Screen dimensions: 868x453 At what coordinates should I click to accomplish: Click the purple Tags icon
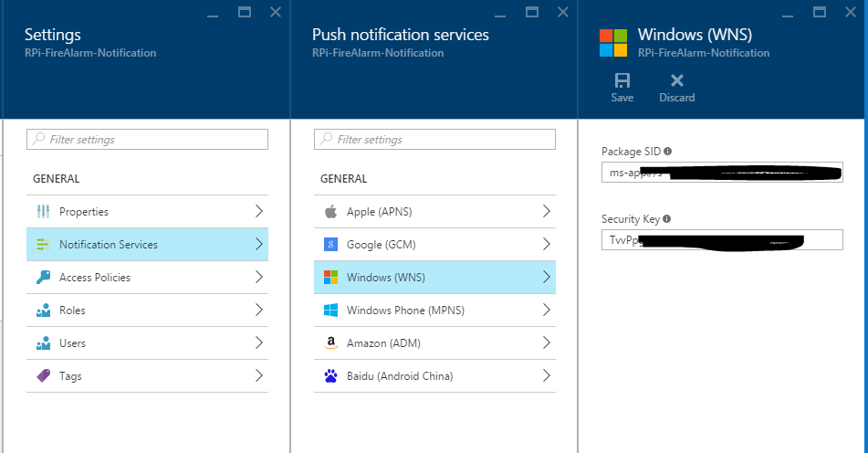[x=43, y=376]
